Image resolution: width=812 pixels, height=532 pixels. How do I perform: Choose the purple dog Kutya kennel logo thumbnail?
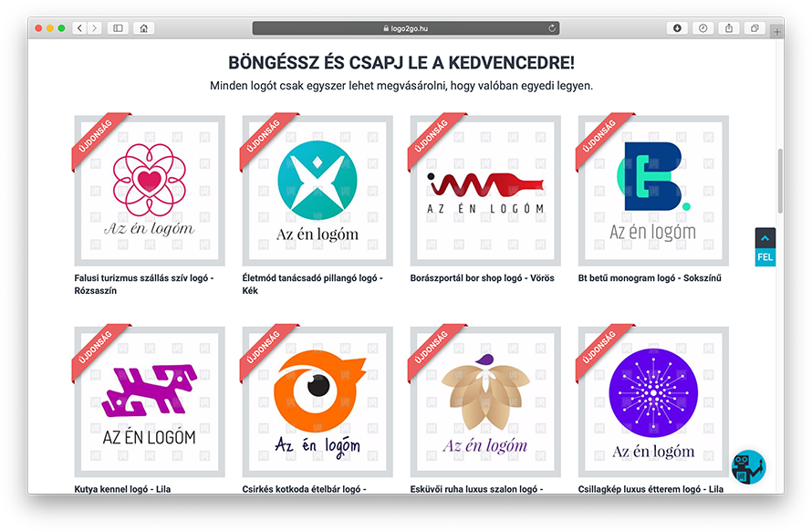(150, 402)
